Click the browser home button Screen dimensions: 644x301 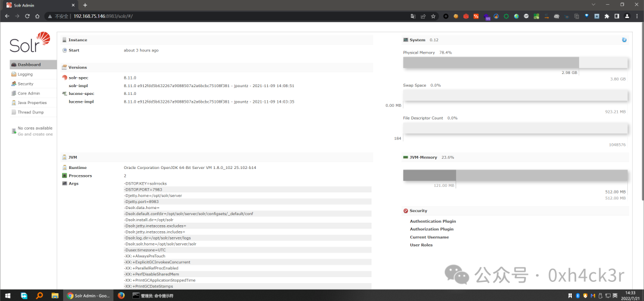pos(37,16)
